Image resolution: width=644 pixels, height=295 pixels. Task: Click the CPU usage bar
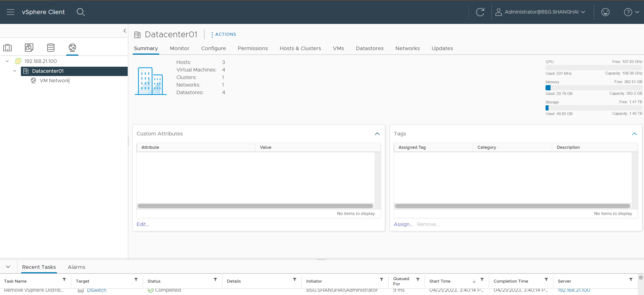pos(594,67)
